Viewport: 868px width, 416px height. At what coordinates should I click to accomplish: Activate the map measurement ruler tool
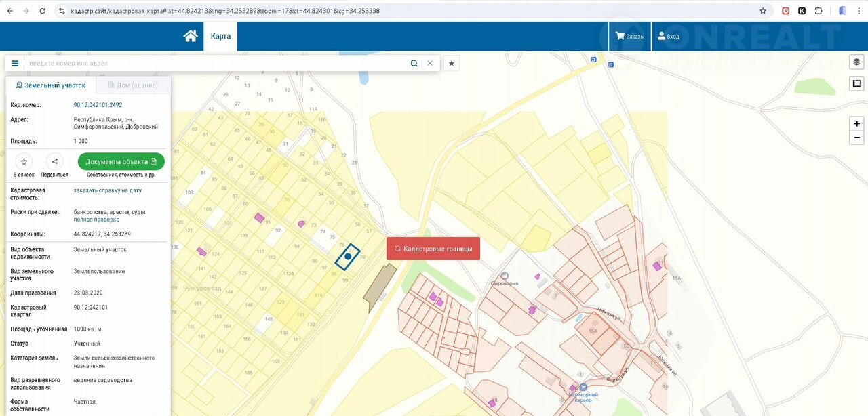coord(857,84)
